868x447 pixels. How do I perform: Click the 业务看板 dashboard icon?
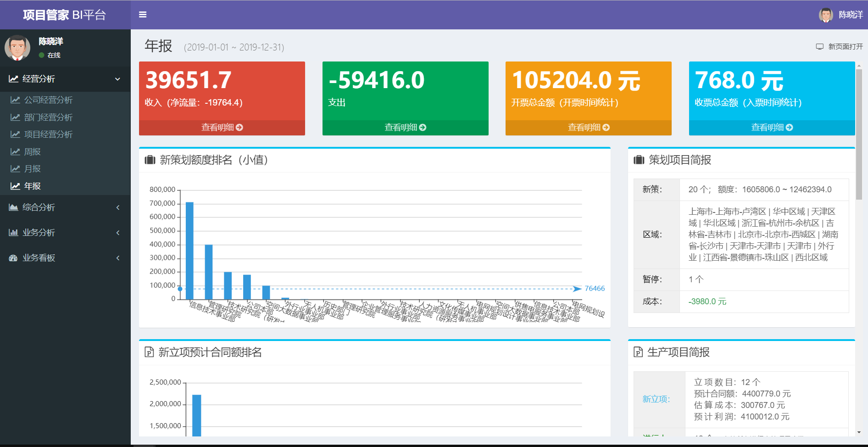(x=13, y=258)
